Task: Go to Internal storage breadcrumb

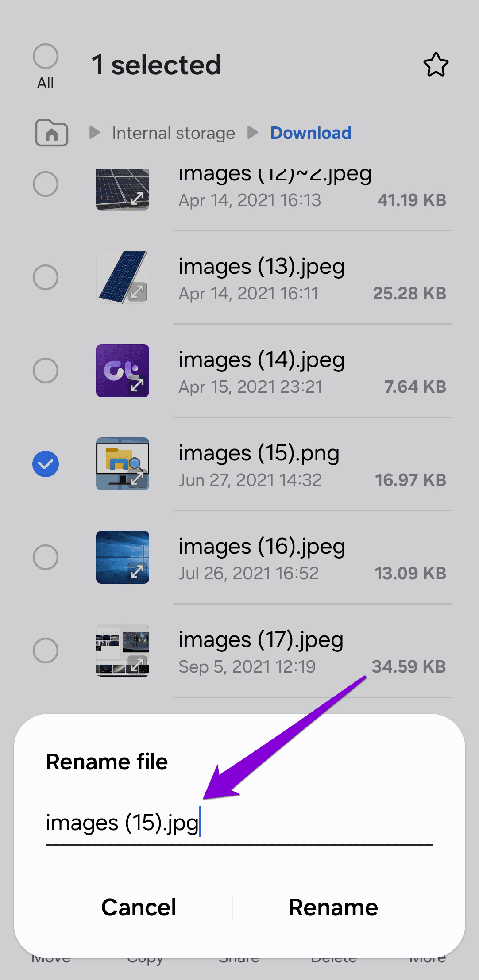Action: coord(174,133)
